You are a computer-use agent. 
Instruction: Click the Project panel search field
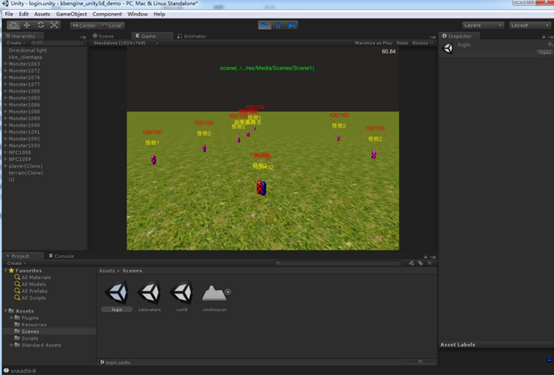(338, 263)
